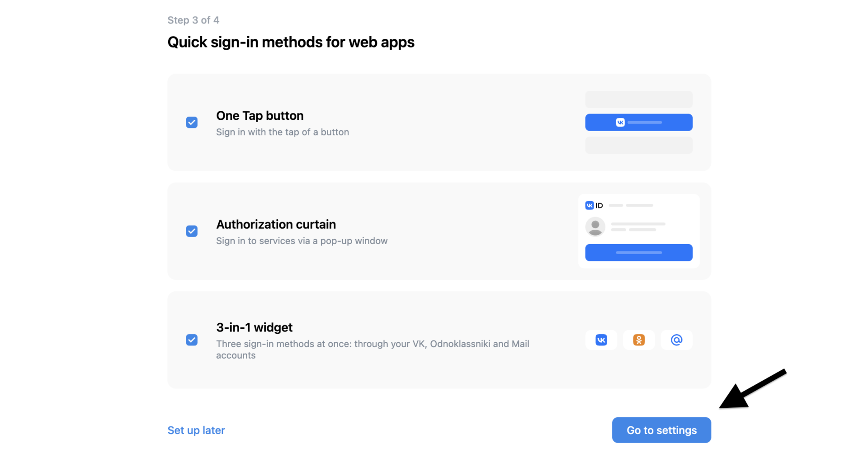Click top gray placeholder in One Tap preview
The height and width of the screenshot is (463, 868).
click(638, 99)
